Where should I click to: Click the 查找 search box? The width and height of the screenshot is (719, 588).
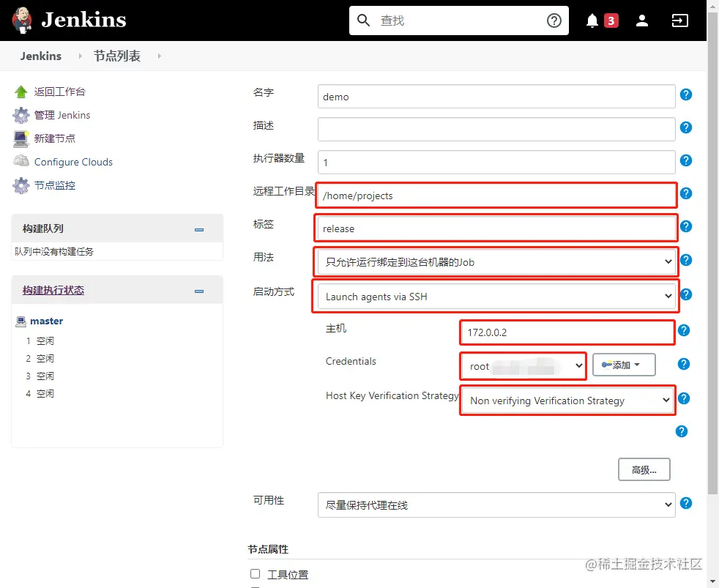click(x=458, y=21)
